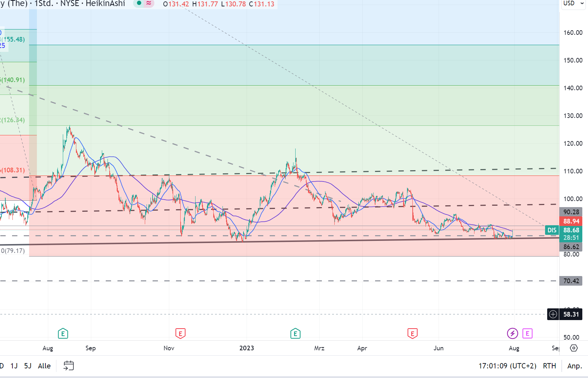Open the timezone menu showing UTC+2
The height and width of the screenshot is (378, 588).
tap(507, 366)
